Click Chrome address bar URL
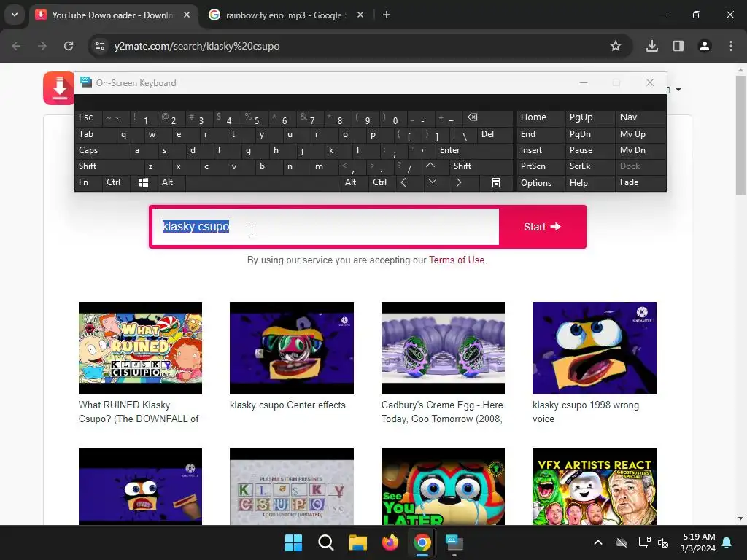This screenshot has height=560, width=747. (197, 46)
